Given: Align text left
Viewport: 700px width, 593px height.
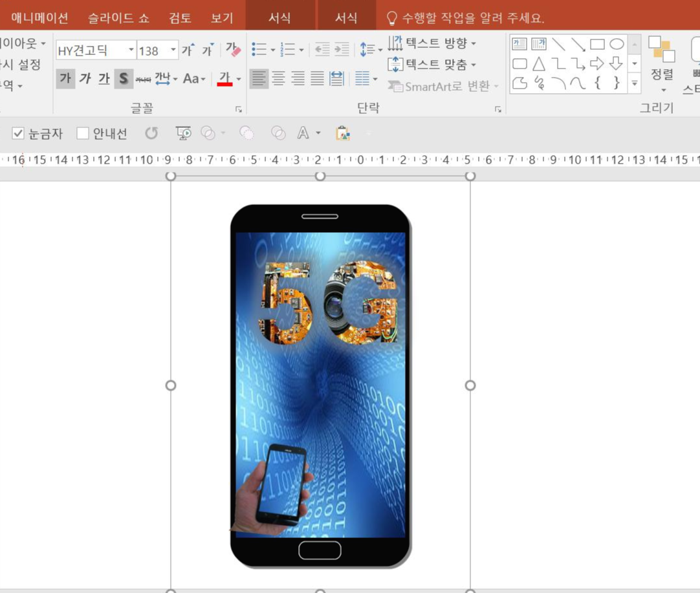Looking at the screenshot, I should click(x=259, y=78).
